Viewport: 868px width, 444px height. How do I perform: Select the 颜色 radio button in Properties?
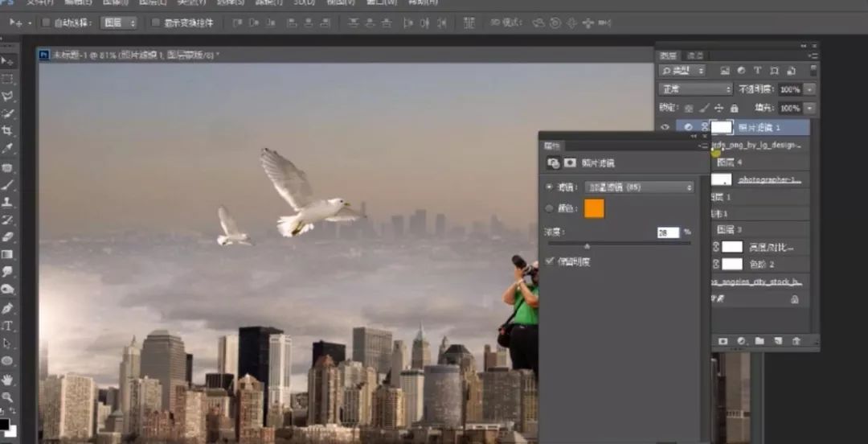(x=549, y=209)
